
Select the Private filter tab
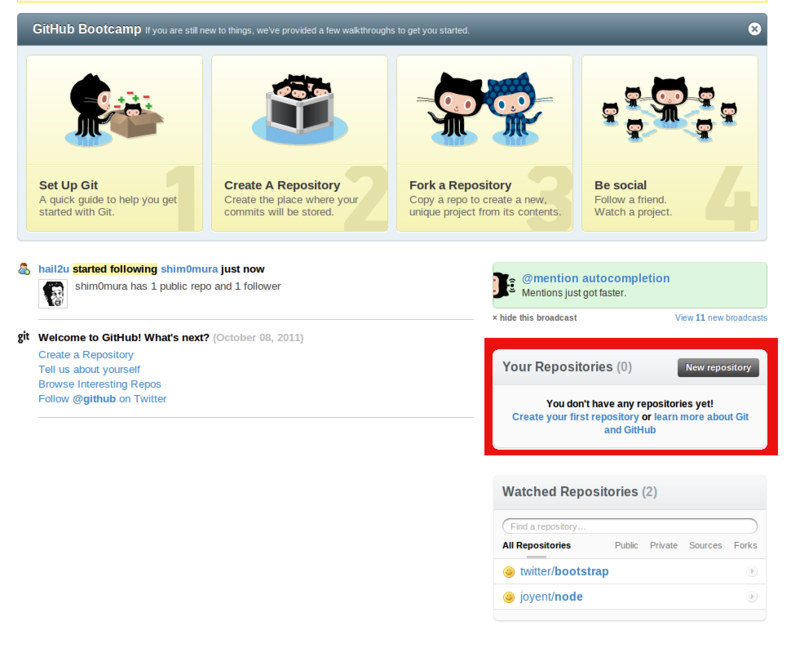663,545
